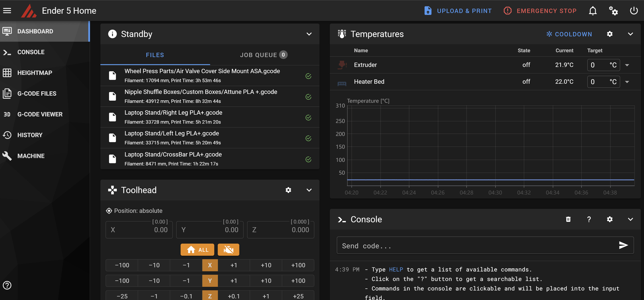Select CrossBar PLA+.gcode file
Image resolution: width=644 pixels, height=300 pixels.
click(x=210, y=159)
